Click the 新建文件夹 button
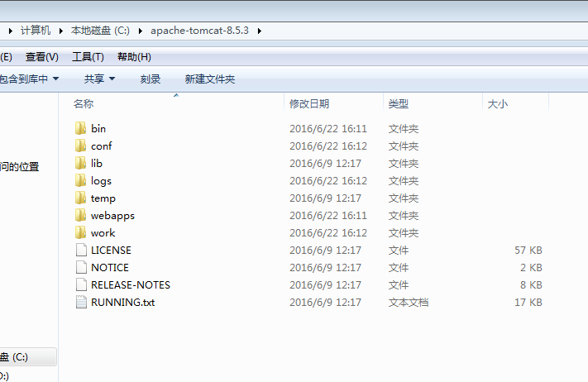This screenshot has height=382, width=588. click(x=209, y=79)
